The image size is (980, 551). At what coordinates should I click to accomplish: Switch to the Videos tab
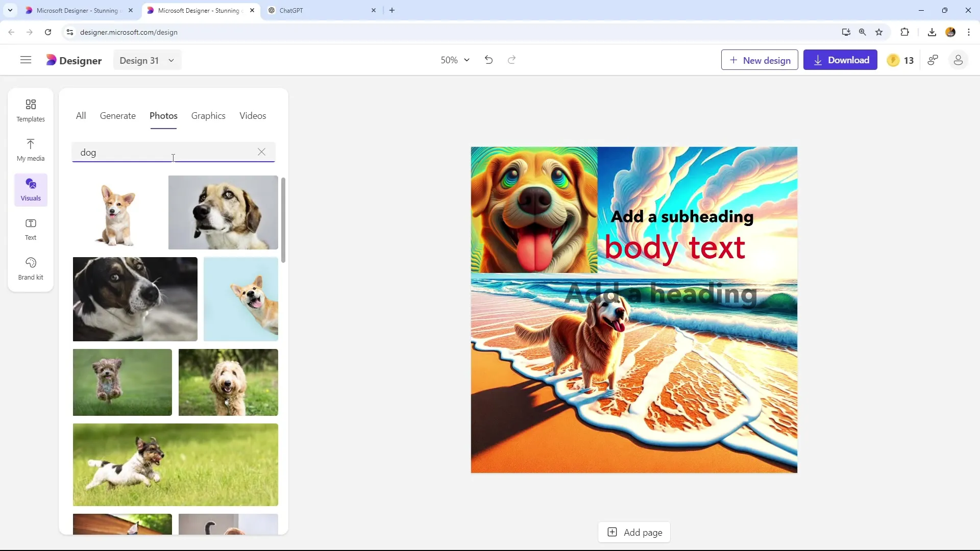coord(253,116)
